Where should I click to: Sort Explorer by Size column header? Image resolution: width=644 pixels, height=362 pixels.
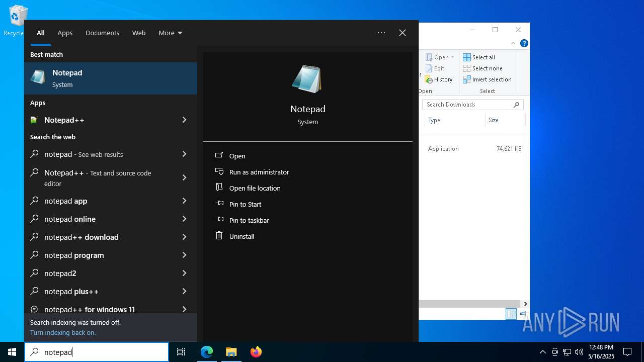point(494,120)
